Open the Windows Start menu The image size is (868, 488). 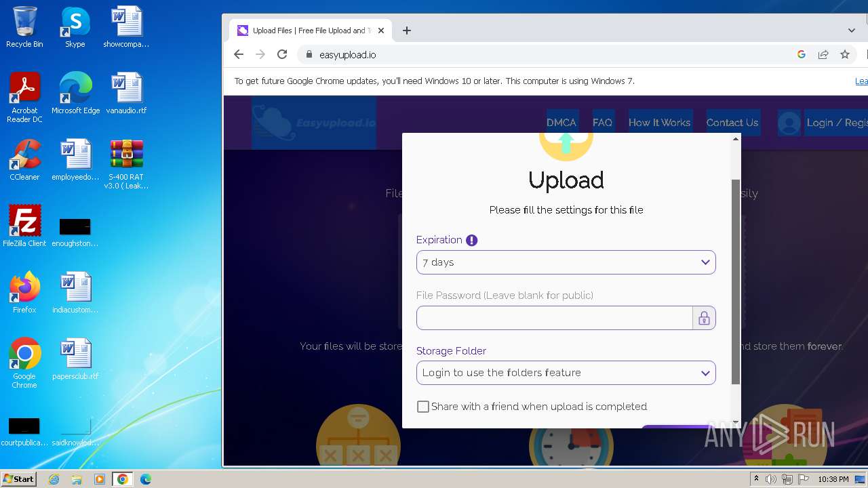19,479
